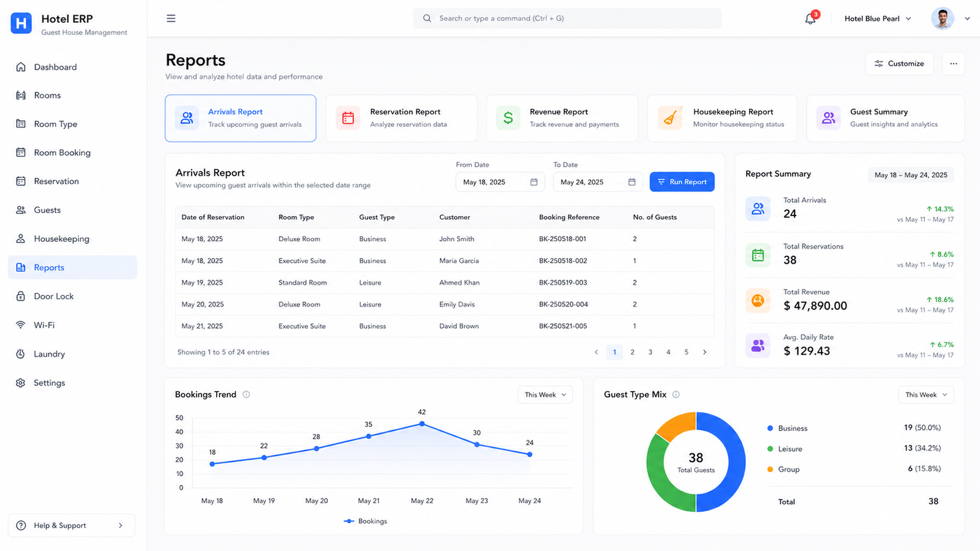Open the Hotel Blue Pearl dropdown
Image resolution: width=980 pixels, height=551 pixels.
[878, 19]
